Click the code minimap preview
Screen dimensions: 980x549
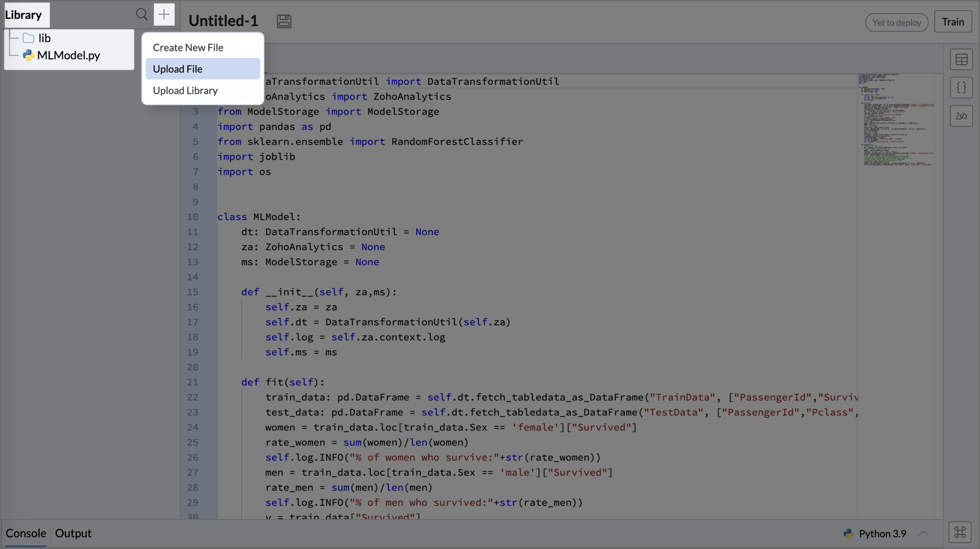[x=896, y=120]
